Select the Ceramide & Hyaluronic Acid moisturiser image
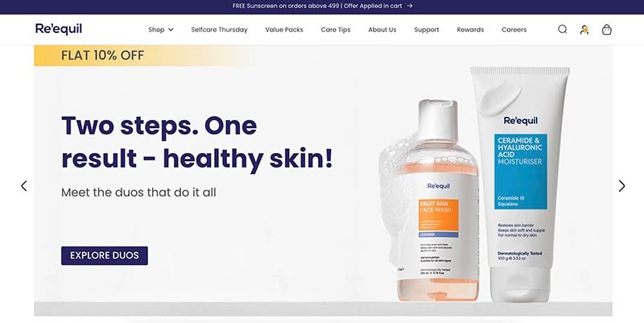 point(520,184)
